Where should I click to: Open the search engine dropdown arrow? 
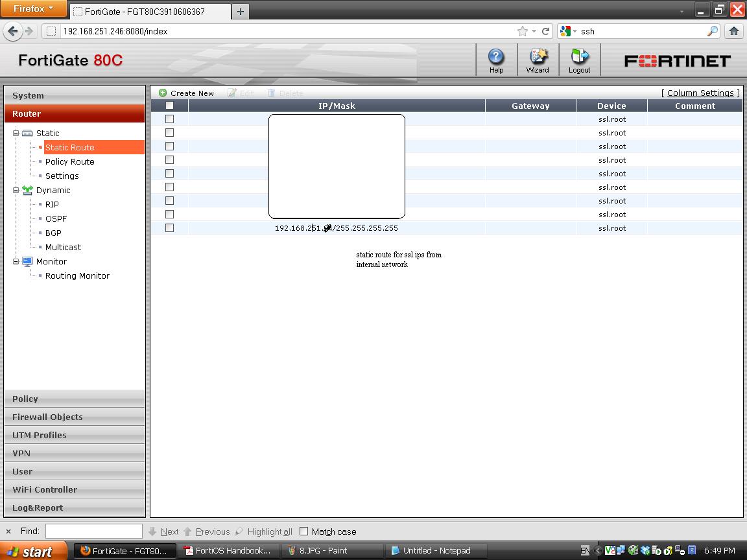pyautogui.click(x=575, y=31)
